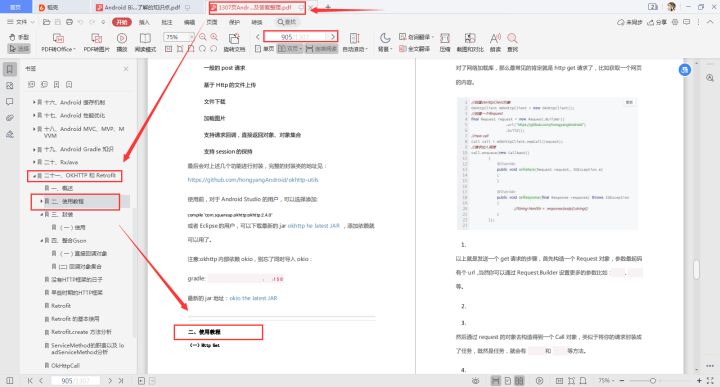Toggle double page (双页) view
This screenshot has height=387, width=720.
coord(290,49)
